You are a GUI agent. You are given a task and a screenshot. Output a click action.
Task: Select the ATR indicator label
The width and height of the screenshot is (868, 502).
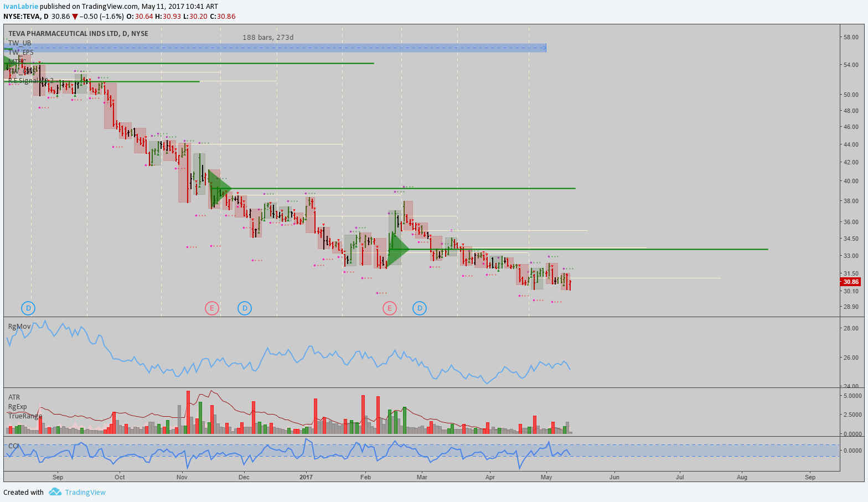coord(14,397)
